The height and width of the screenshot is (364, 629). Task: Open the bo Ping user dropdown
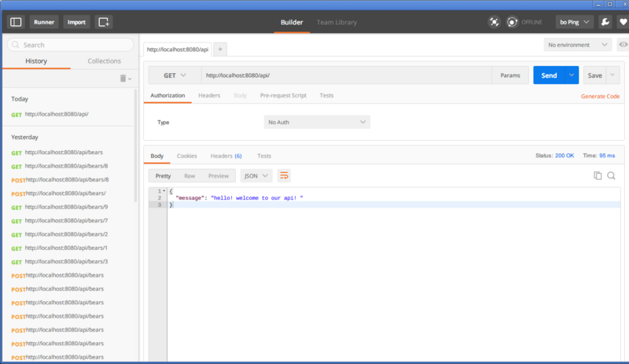point(575,22)
